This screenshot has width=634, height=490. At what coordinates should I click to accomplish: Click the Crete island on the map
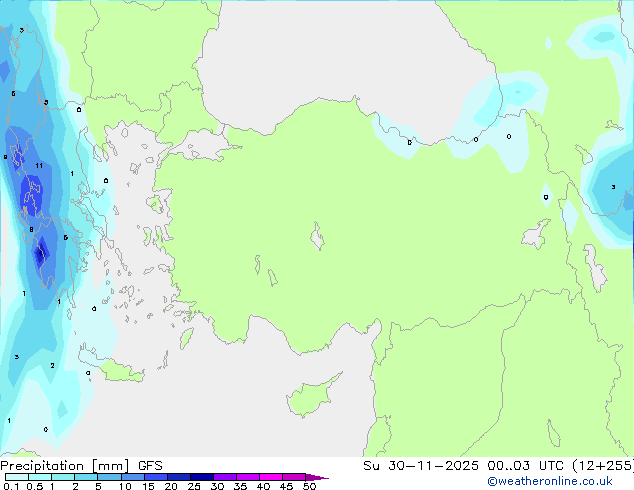point(111,365)
